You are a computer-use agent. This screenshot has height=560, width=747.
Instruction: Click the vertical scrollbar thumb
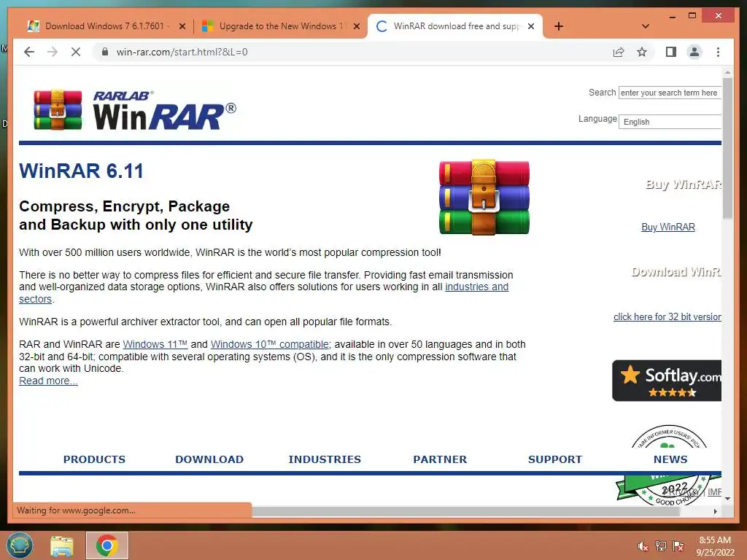pos(727,150)
